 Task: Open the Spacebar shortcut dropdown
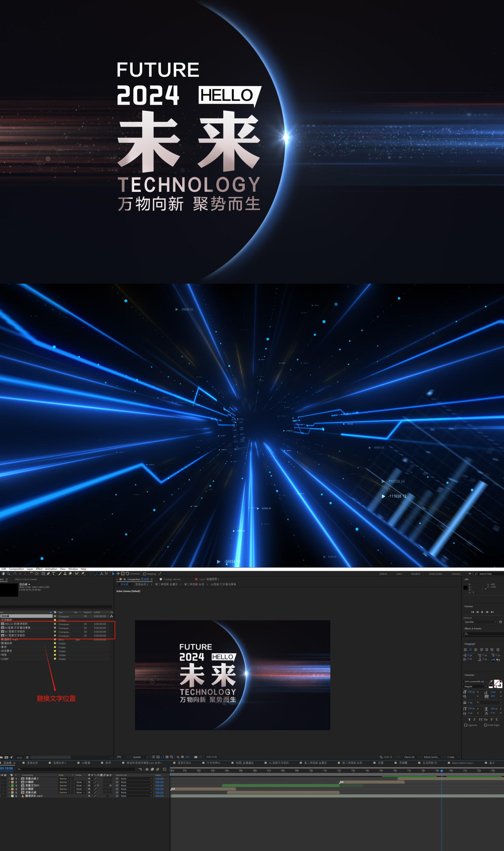click(x=480, y=622)
